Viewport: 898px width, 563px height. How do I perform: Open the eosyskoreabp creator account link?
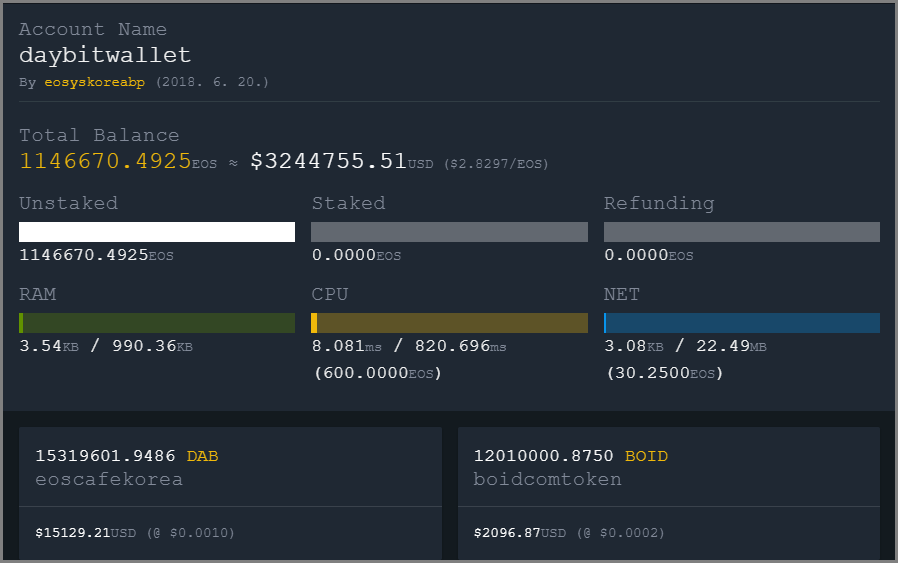[95, 82]
